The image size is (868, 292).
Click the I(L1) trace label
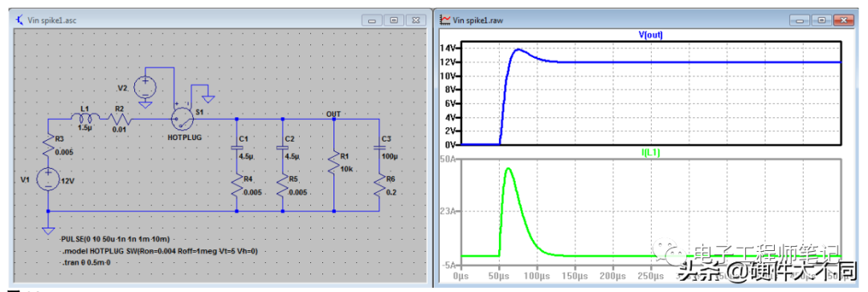(x=650, y=151)
